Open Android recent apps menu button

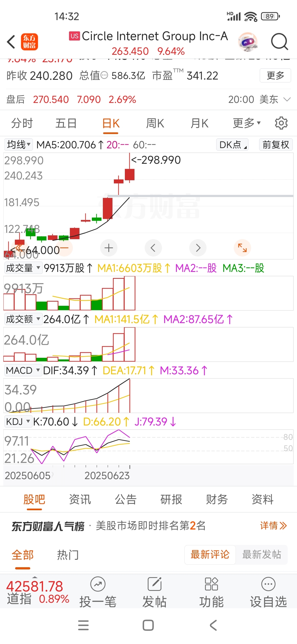[x=83, y=625]
